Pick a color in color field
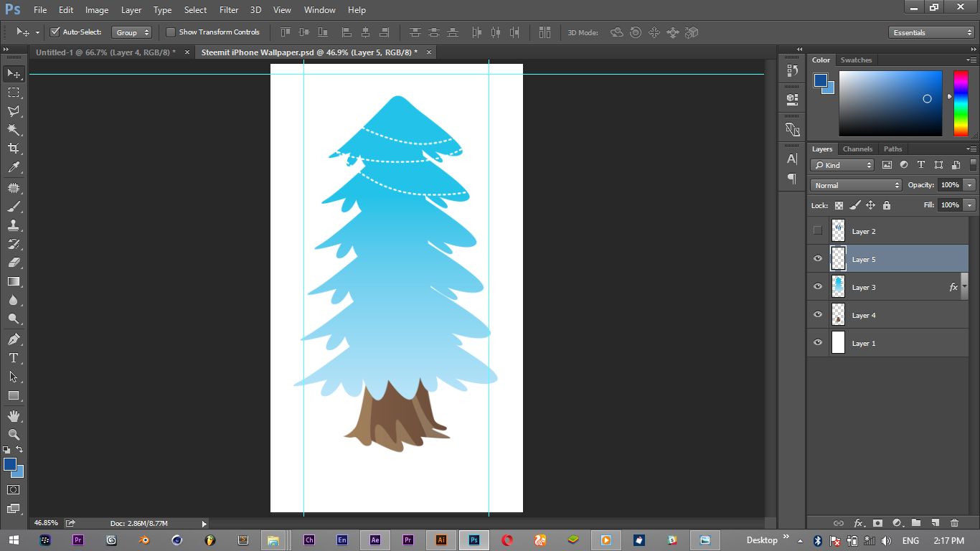 [890, 103]
